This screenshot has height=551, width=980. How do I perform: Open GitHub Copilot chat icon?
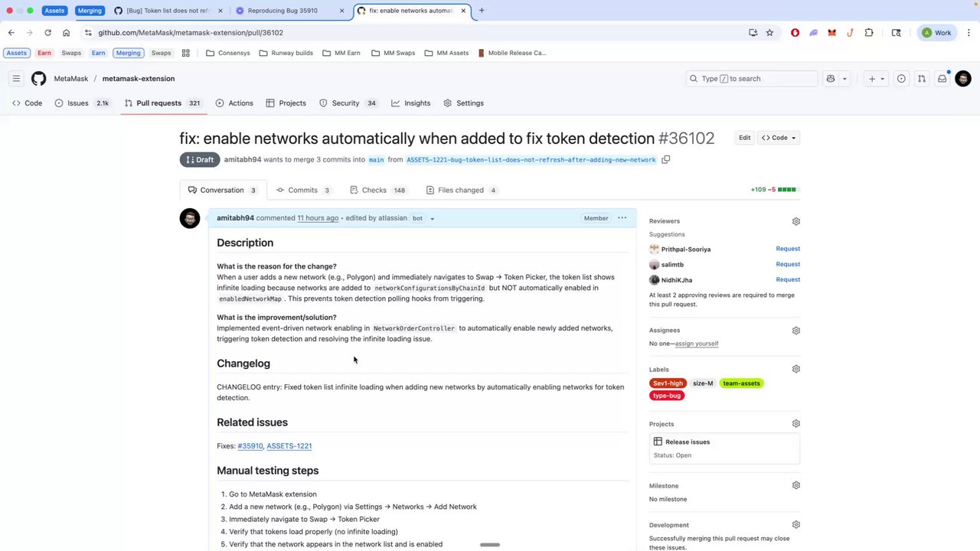click(830, 79)
